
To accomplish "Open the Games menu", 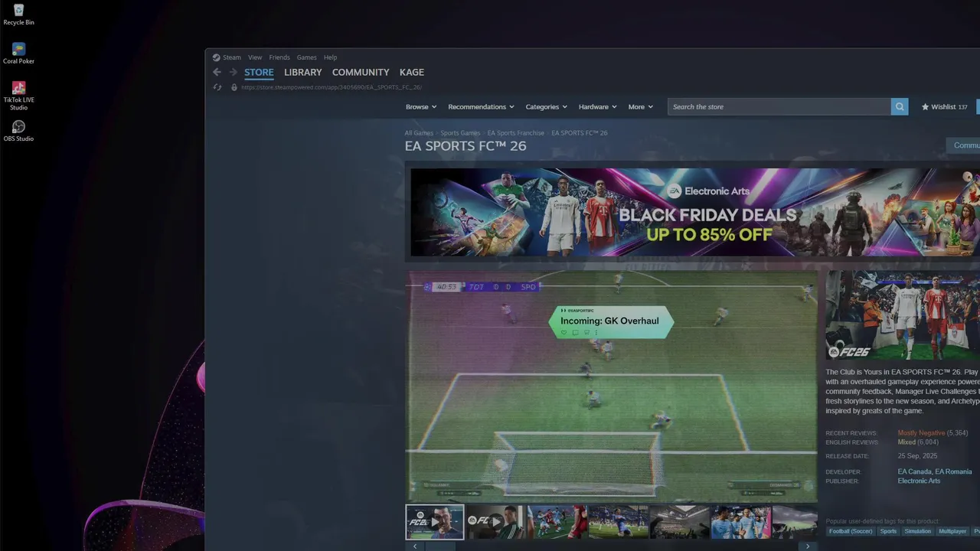I will (307, 57).
